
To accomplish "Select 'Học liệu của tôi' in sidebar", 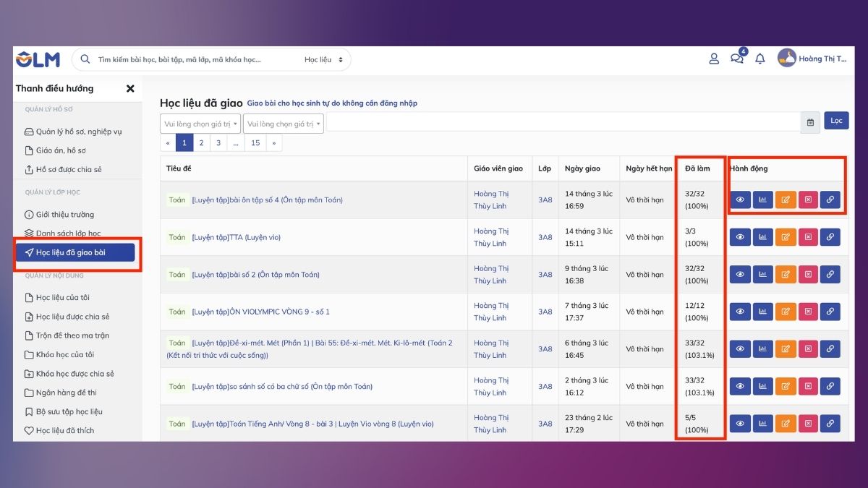I will tap(57, 297).
